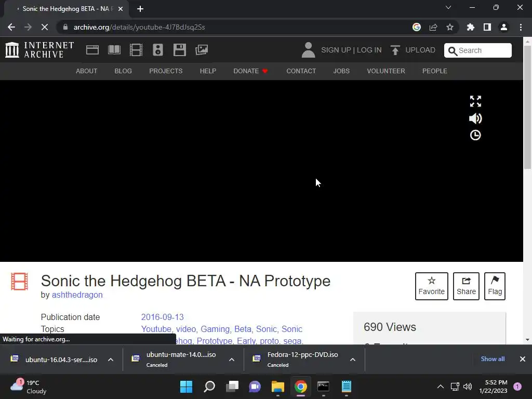The width and height of the screenshot is (532, 399).
Task: Open the ABOUT menu item
Action: tap(87, 71)
